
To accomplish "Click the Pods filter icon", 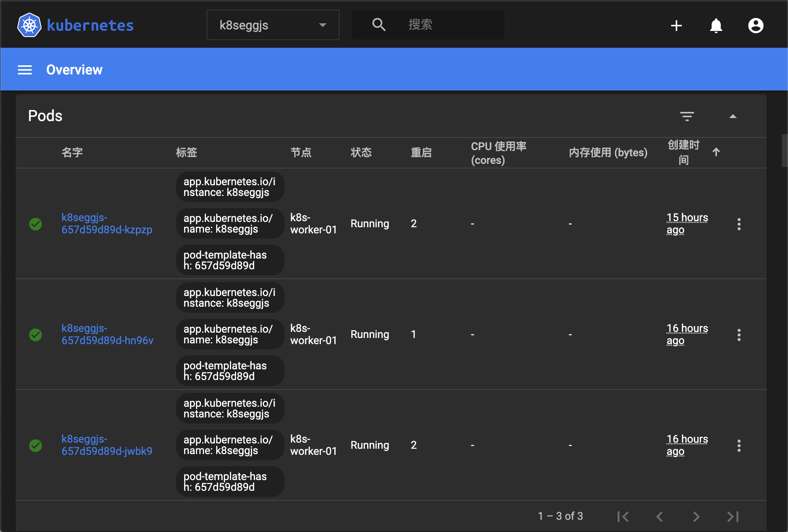I will (x=687, y=116).
